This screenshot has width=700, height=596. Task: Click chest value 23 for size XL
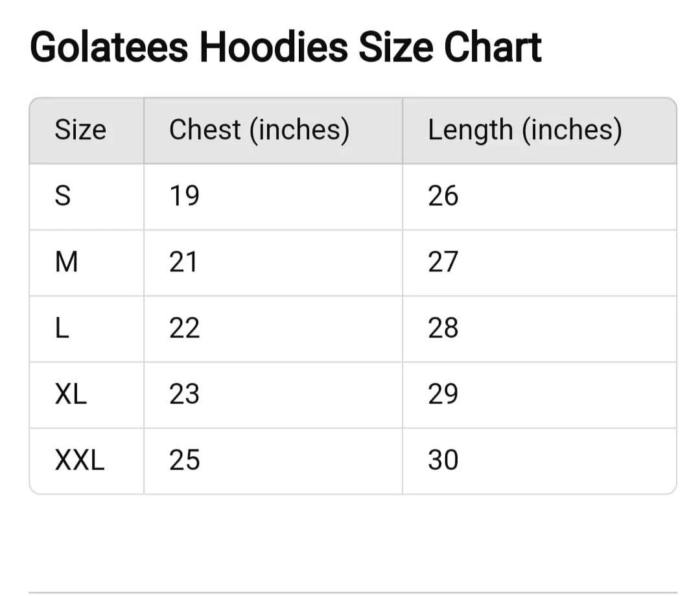[x=184, y=395]
